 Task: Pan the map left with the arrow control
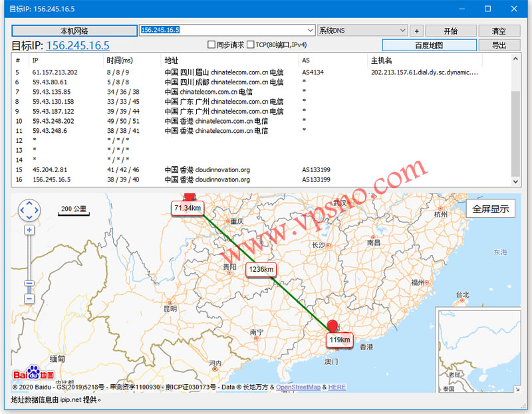click(x=22, y=211)
